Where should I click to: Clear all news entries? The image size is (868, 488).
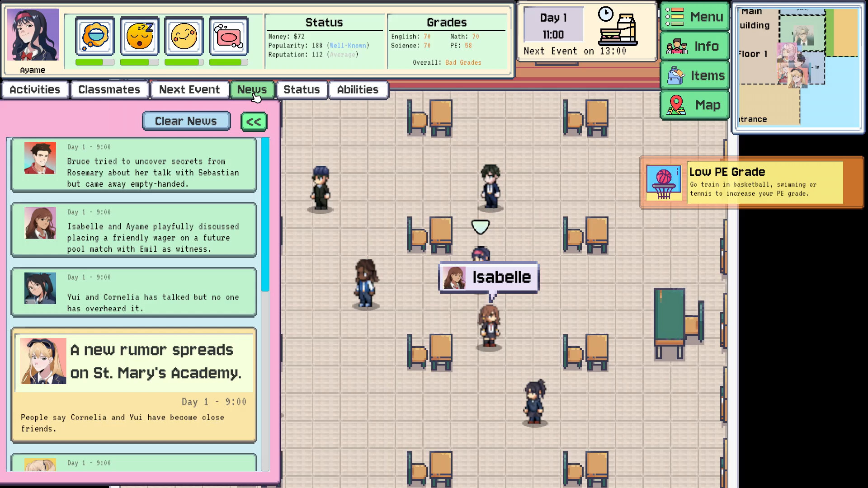tap(186, 121)
